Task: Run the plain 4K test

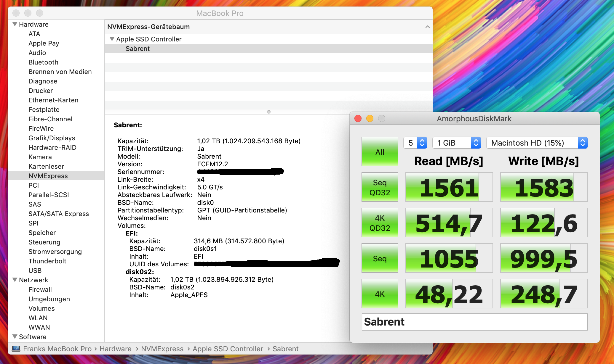Action: (380, 294)
